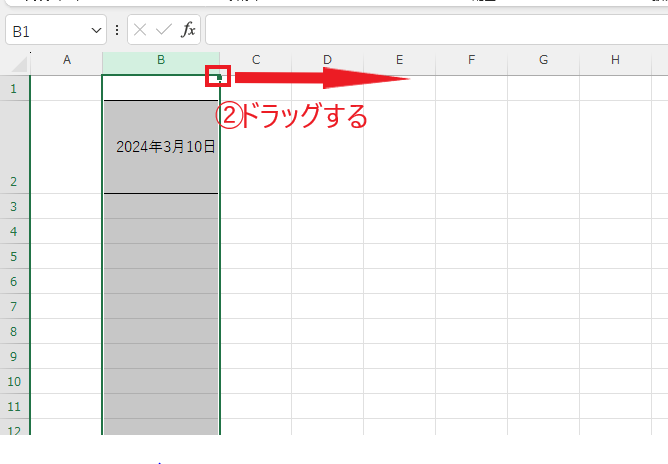Click inside the formula bar input

[436, 30]
